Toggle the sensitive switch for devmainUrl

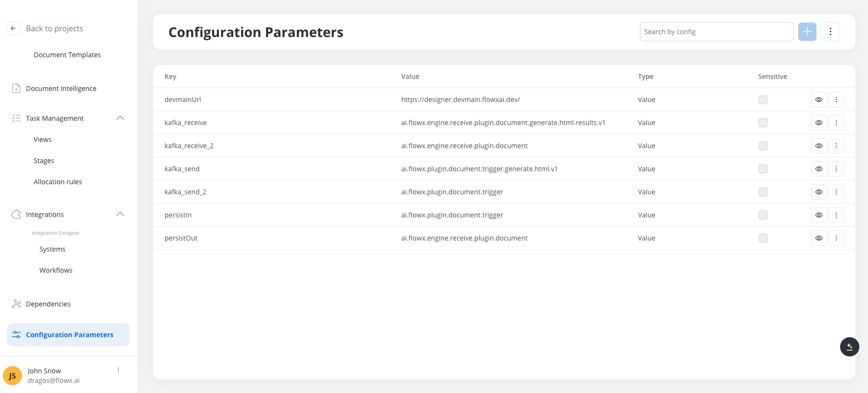click(763, 100)
